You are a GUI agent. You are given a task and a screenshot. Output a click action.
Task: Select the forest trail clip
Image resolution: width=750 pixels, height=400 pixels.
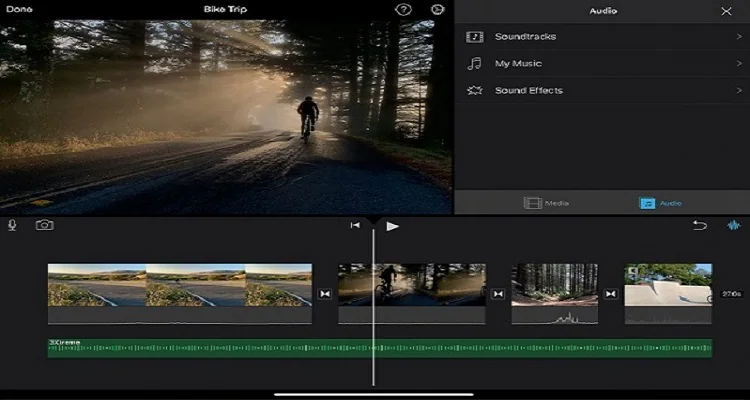(x=554, y=294)
